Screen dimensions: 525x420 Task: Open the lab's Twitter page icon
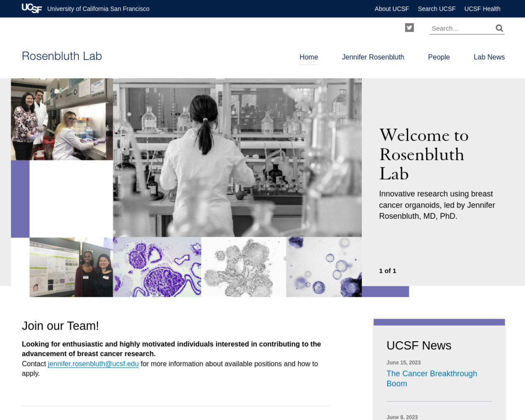pyautogui.click(x=409, y=27)
